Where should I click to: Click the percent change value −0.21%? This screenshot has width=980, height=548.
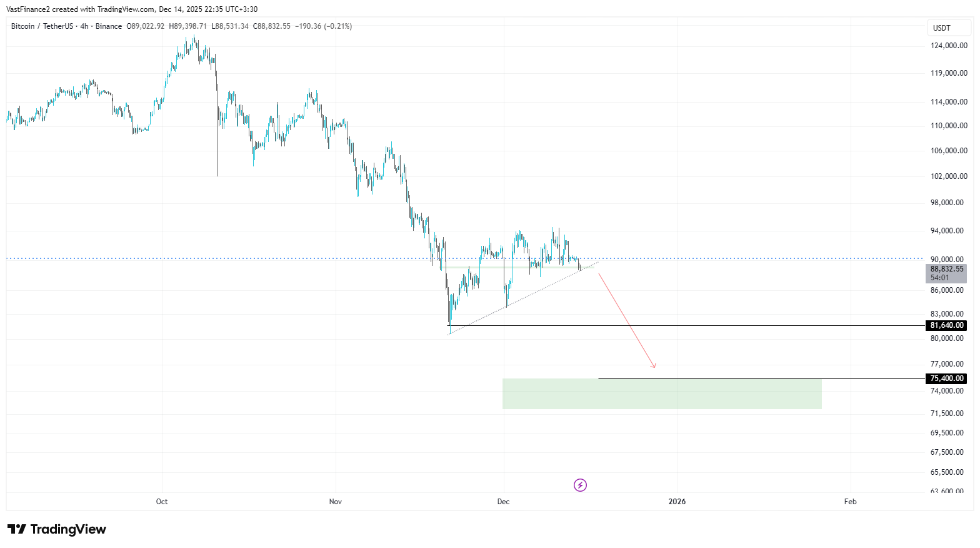click(338, 26)
